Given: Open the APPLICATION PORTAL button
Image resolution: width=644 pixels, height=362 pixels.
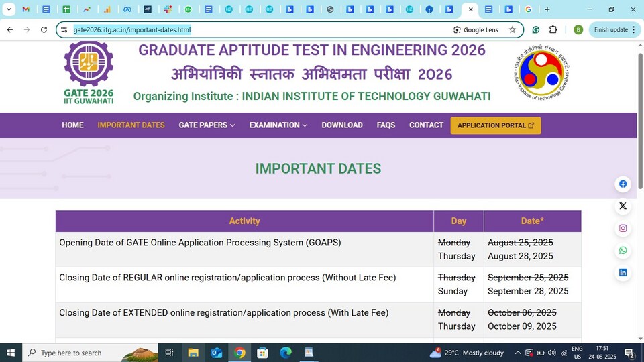Looking at the screenshot, I should [x=496, y=125].
